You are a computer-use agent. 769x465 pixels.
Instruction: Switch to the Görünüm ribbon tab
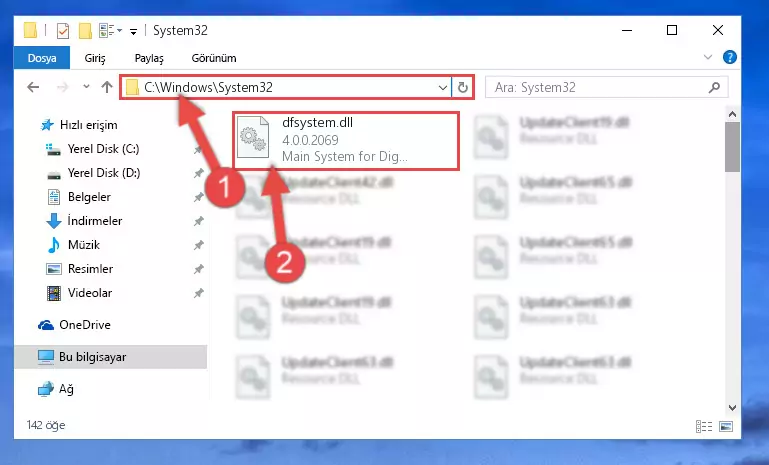tap(214, 58)
